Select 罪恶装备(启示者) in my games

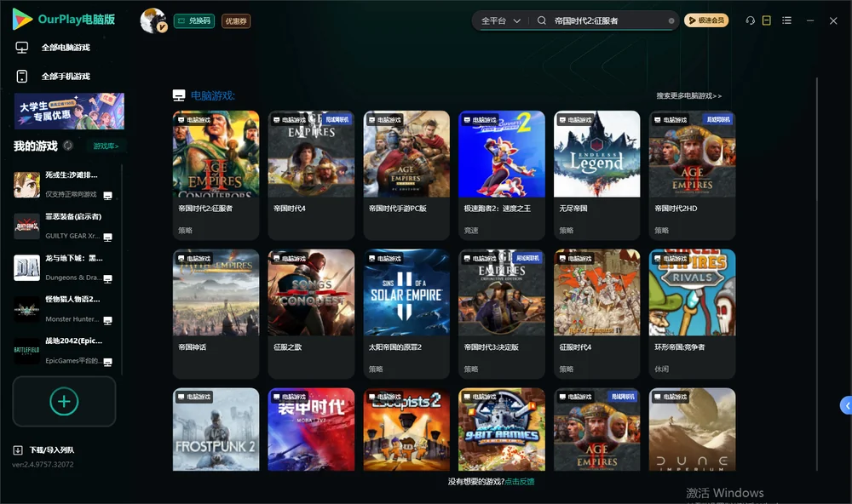tap(63, 226)
